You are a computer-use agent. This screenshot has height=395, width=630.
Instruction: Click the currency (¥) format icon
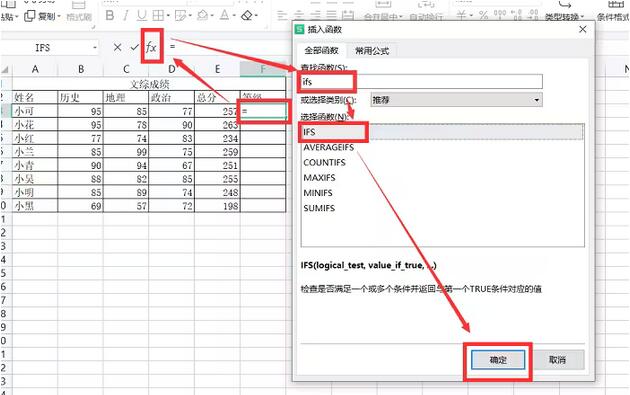click(x=462, y=16)
